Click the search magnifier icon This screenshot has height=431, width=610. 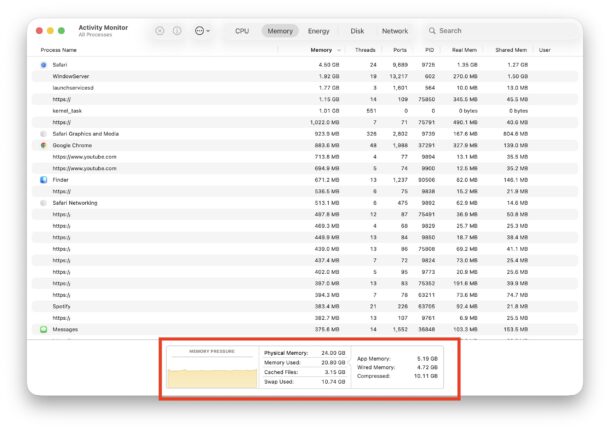point(431,31)
